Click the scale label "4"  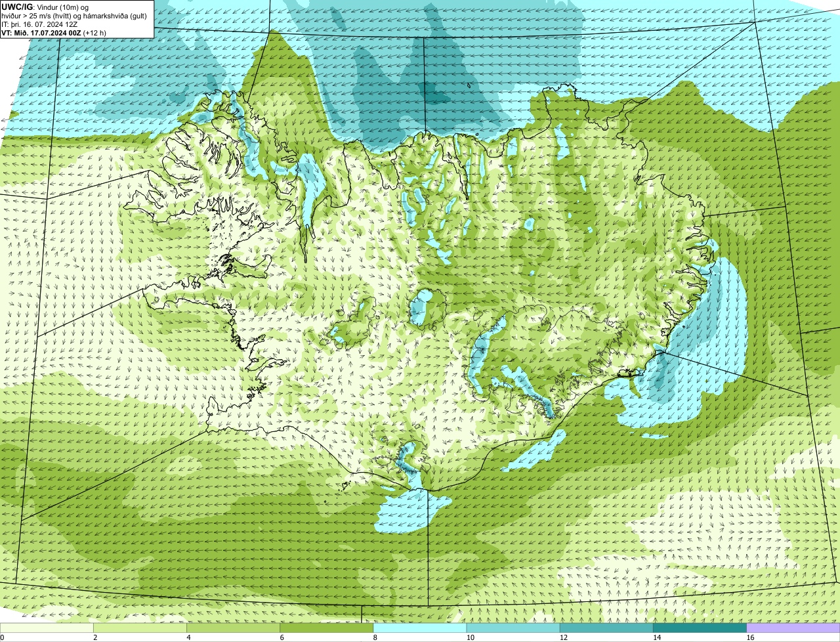[x=188, y=637]
